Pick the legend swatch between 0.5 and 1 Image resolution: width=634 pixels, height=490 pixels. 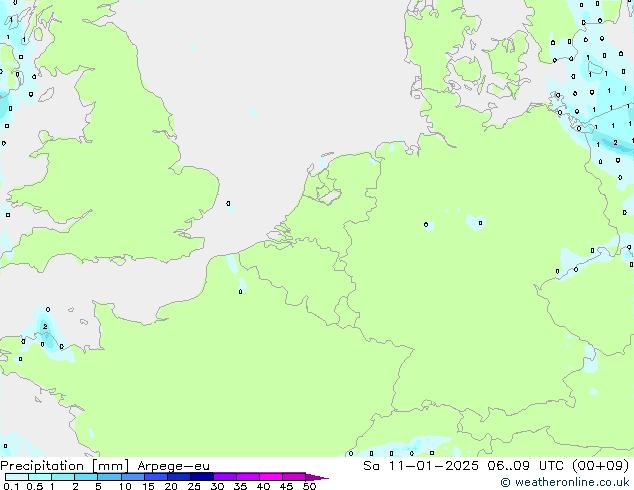coord(40,477)
